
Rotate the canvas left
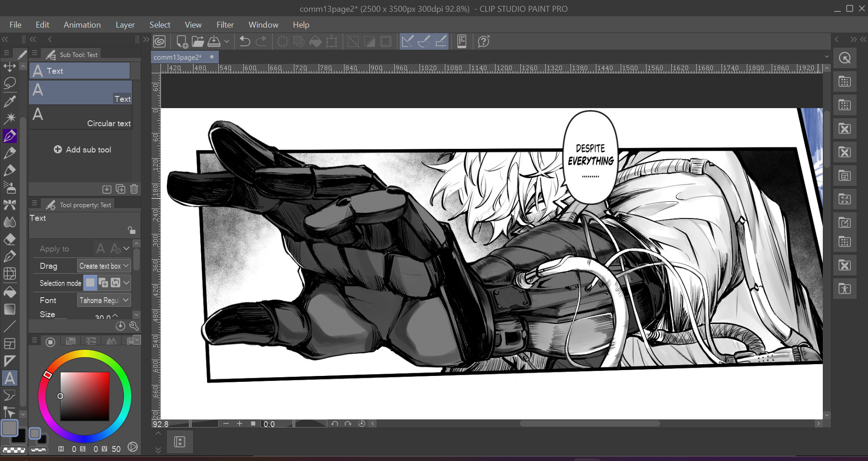[335, 424]
